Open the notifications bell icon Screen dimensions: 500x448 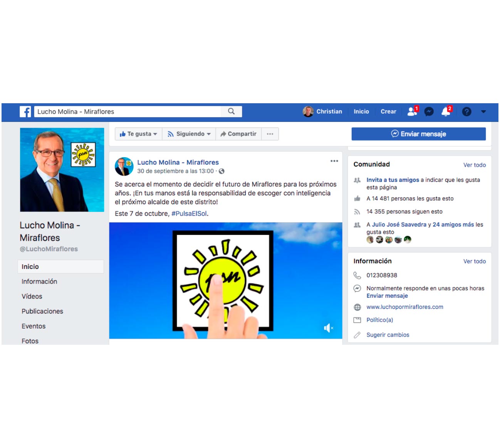[x=446, y=111]
